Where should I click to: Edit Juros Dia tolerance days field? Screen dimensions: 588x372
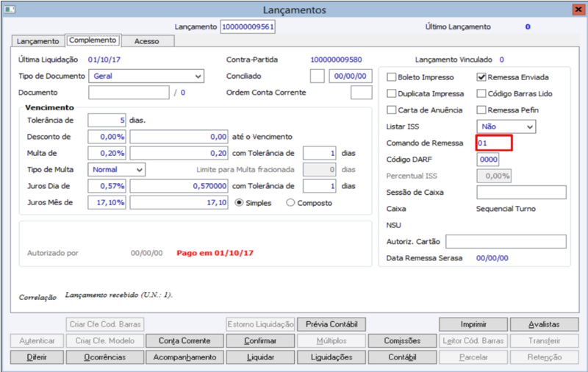click(x=320, y=186)
